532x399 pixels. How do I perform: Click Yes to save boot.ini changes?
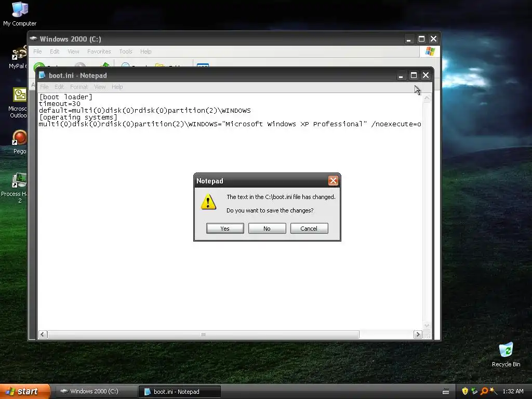pos(225,229)
